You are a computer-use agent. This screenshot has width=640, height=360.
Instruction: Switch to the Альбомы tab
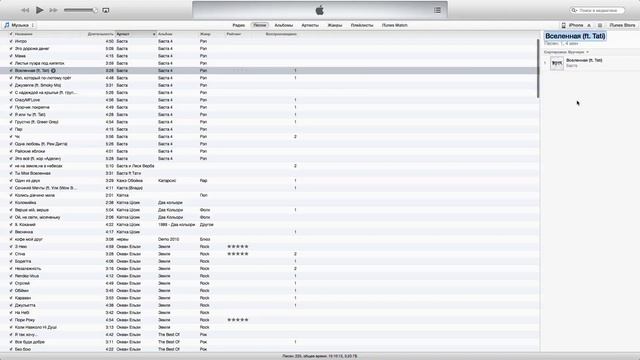[284, 25]
